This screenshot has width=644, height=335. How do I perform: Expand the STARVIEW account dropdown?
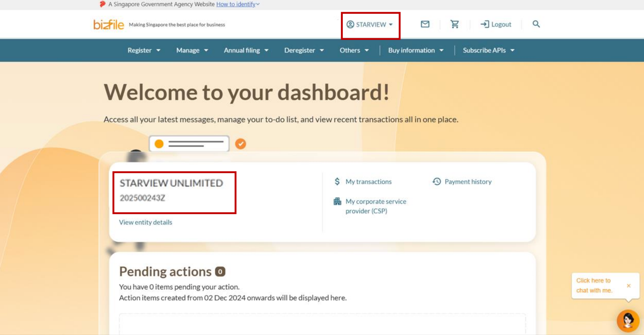370,25
